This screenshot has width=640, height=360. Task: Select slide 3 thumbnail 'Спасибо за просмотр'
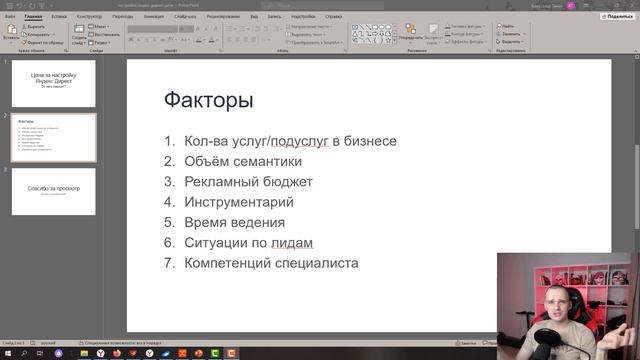pos(53,191)
